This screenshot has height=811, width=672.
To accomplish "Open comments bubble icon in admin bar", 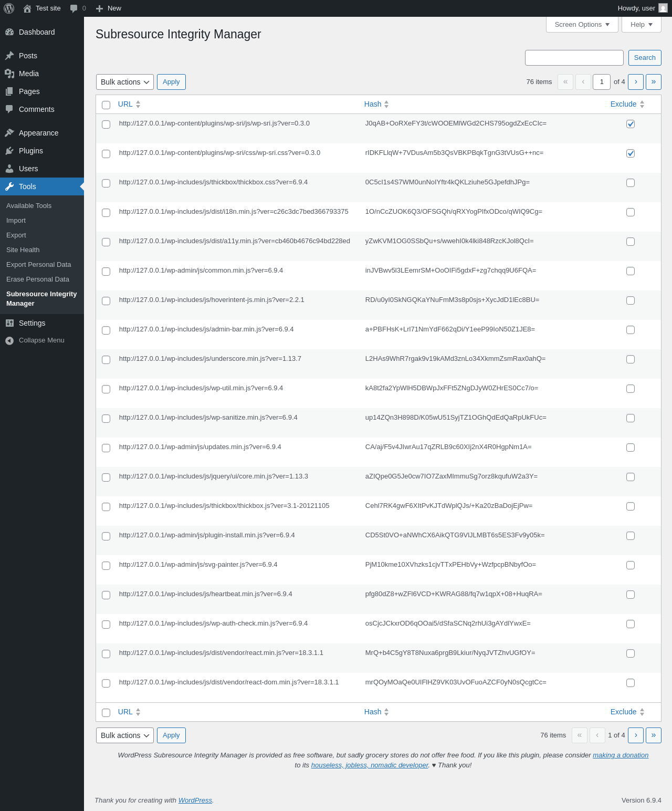I will click(x=73, y=8).
